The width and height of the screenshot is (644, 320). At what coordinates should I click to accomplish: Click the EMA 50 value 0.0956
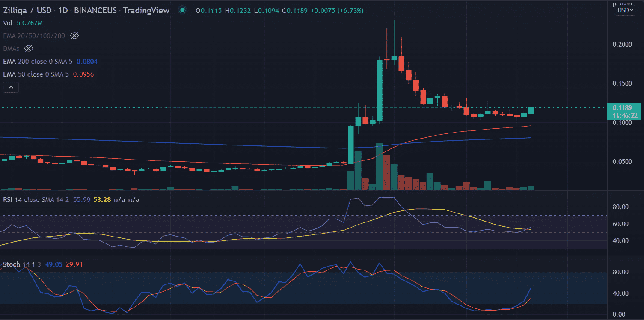83,74
